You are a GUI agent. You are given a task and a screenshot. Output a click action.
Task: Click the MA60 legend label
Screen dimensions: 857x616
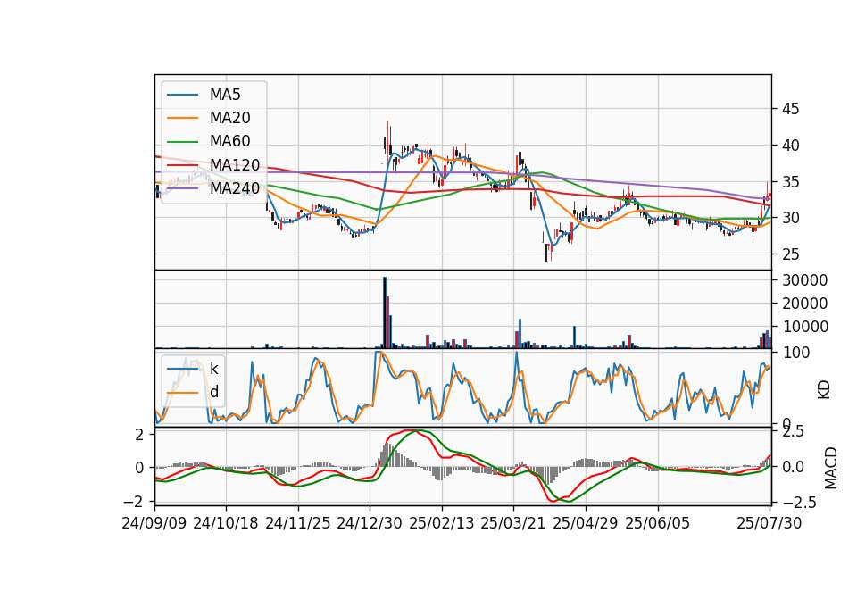[x=229, y=141]
